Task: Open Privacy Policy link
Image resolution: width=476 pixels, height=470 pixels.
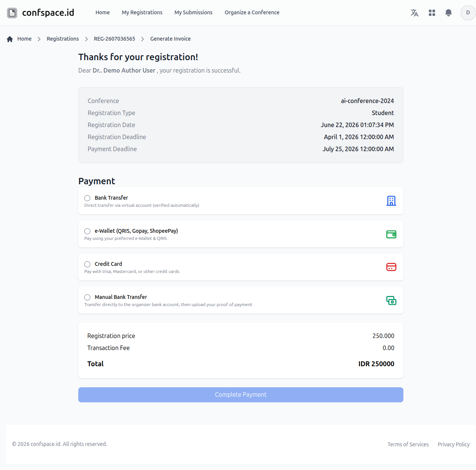Action: (453, 444)
